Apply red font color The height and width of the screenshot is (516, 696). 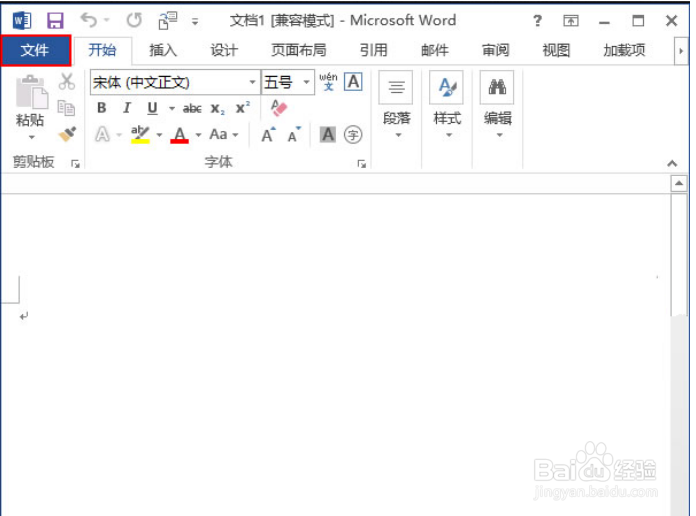[x=179, y=134]
